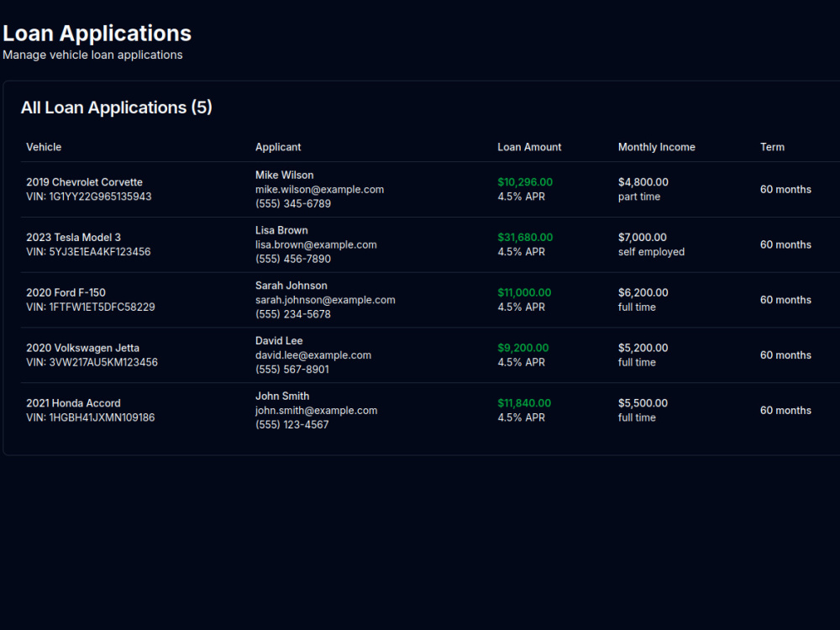This screenshot has height=630, width=840.
Task: Click the Applicant column header
Action: tap(278, 147)
